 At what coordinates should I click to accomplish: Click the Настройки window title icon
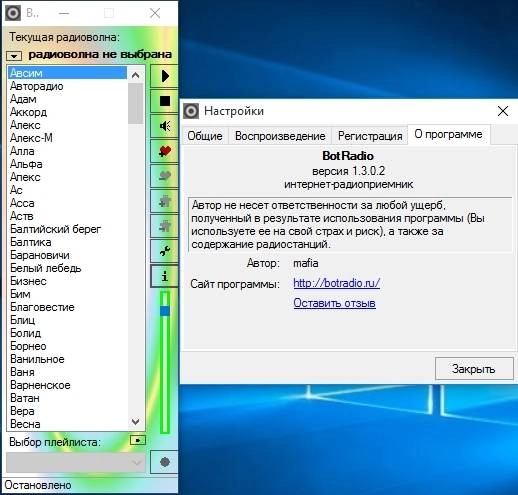click(x=191, y=111)
